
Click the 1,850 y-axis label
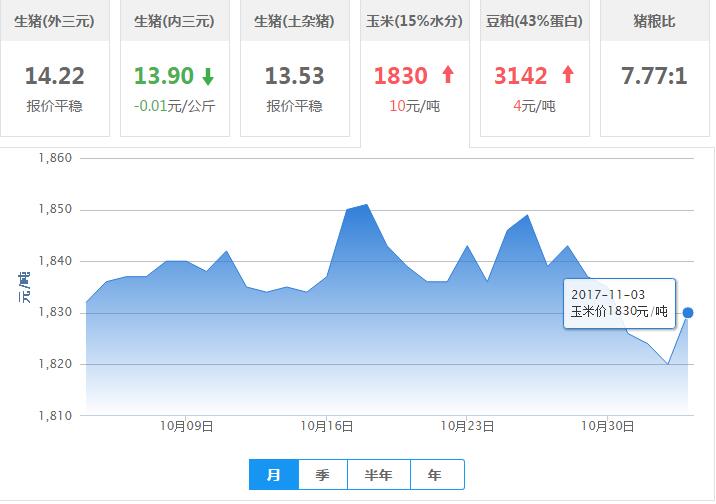click(55, 210)
